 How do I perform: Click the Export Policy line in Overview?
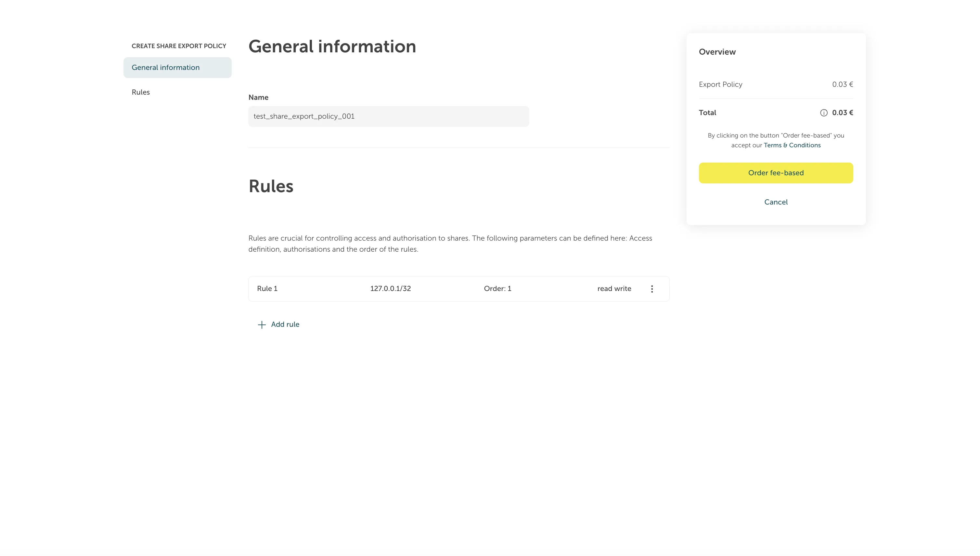720,85
